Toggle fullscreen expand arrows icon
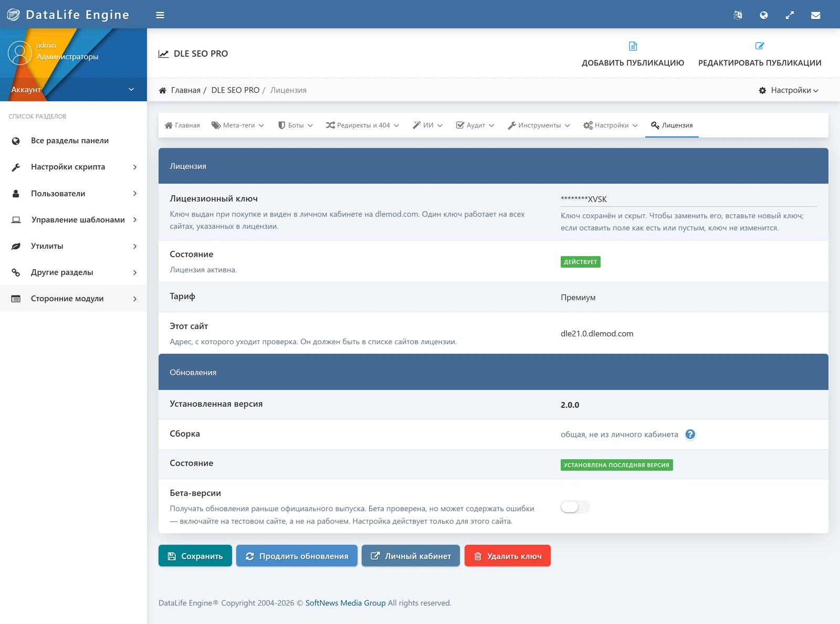 coord(790,15)
